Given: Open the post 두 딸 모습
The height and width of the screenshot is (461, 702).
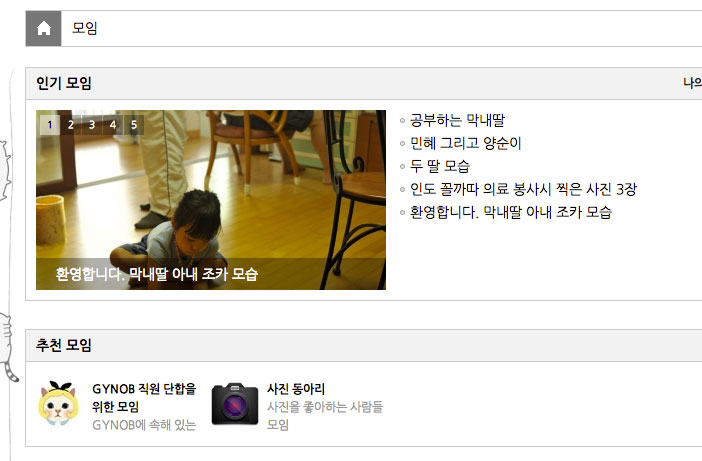Looking at the screenshot, I should pyautogui.click(x=440, y=166).
